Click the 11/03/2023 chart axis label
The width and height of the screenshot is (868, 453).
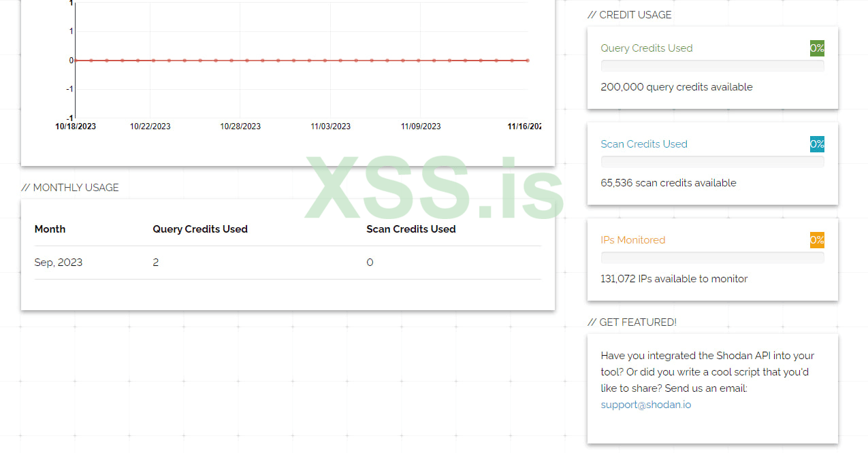pos(330,127)
